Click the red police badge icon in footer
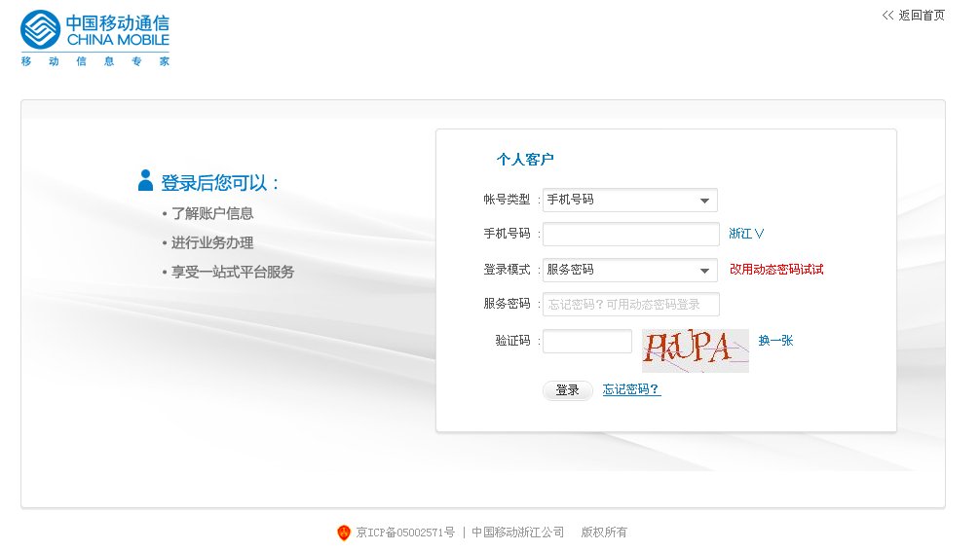The image size is (980, 551). 343,533
